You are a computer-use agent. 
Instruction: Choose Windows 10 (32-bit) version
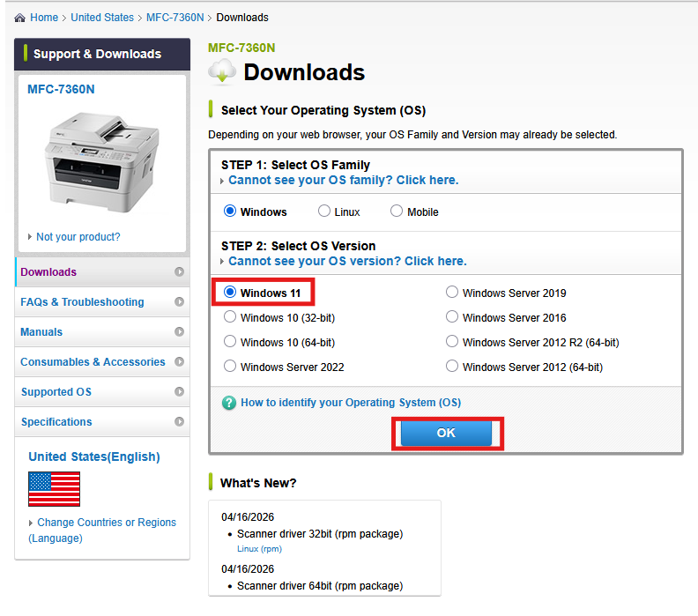coord(230,317)
